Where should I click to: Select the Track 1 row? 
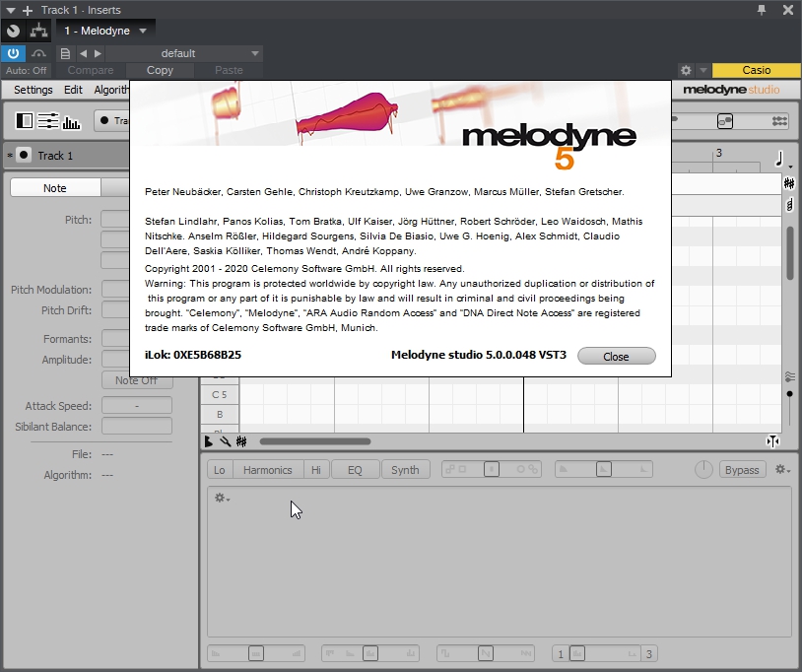(x=66, y=156)
